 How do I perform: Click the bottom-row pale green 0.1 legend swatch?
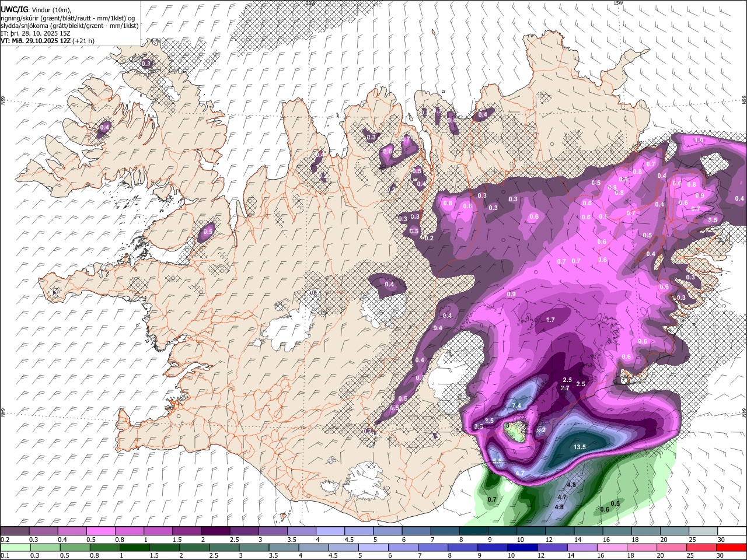15,547
